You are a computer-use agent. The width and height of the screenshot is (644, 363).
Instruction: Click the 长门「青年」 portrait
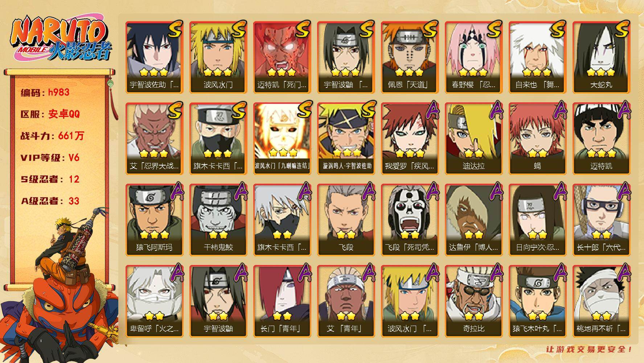coord(282,301)
